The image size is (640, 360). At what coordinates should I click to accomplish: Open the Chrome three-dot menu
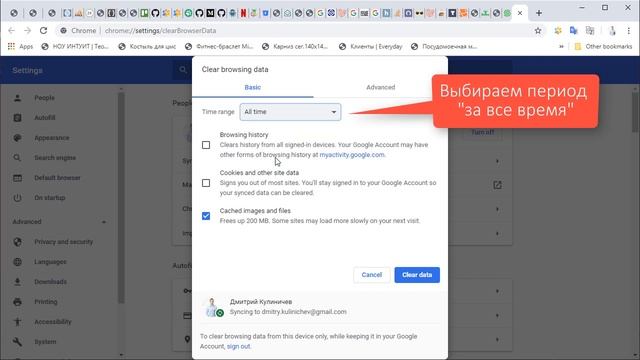[629, 31]
